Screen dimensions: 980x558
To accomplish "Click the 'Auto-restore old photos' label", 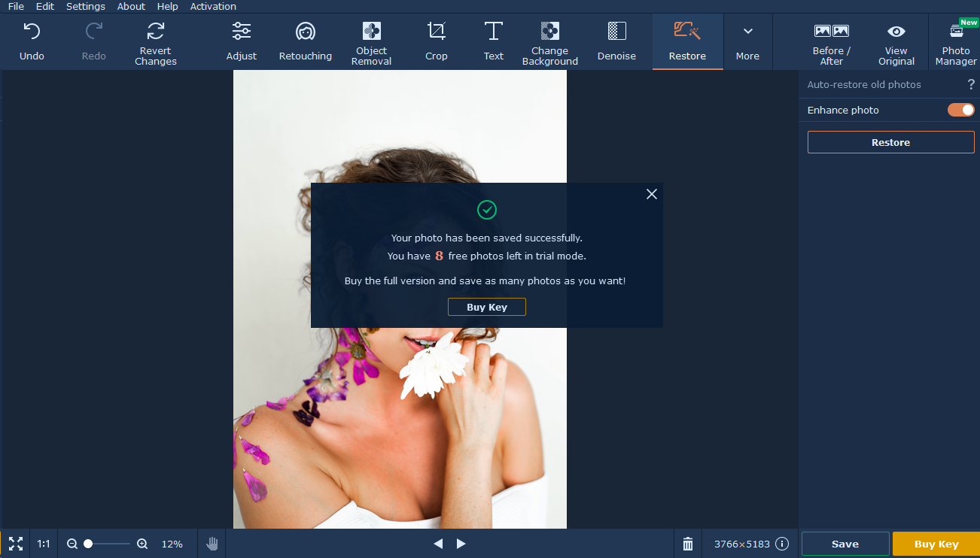I will [864, 85].
